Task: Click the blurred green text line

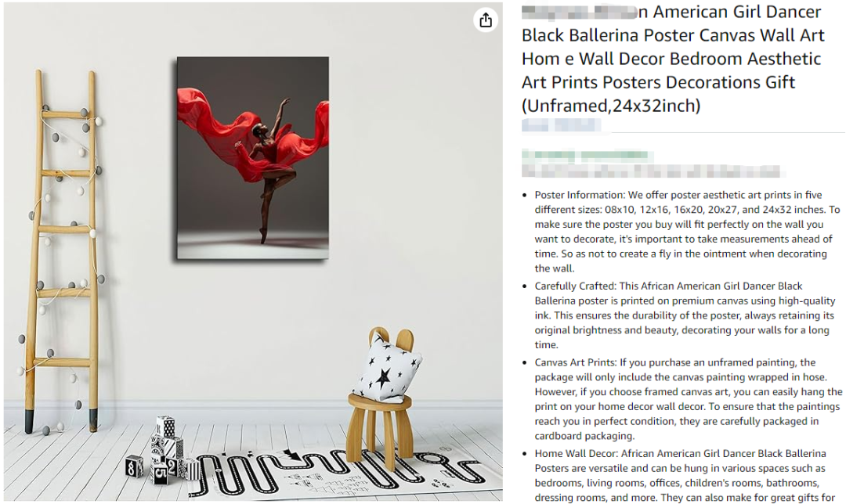Action: click(587, 155)
